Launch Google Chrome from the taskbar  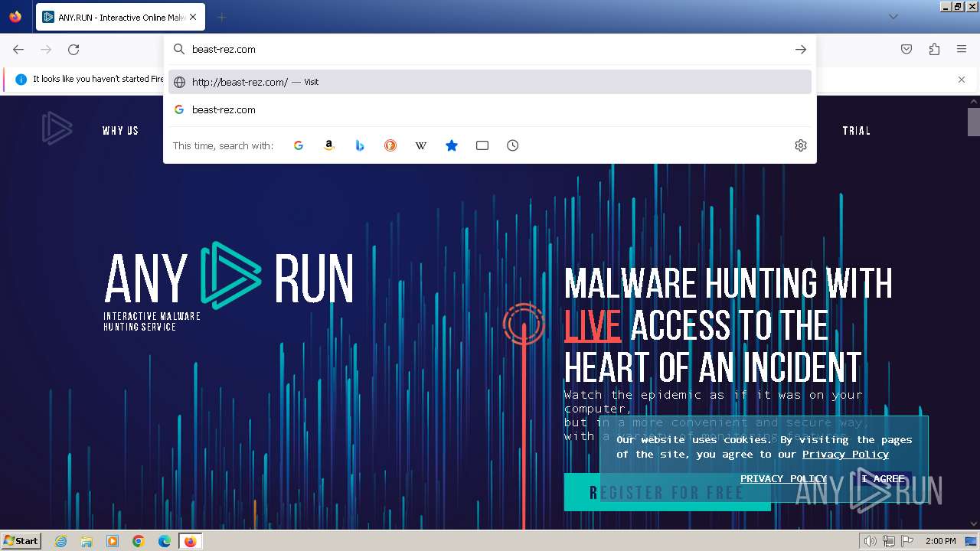139,541
